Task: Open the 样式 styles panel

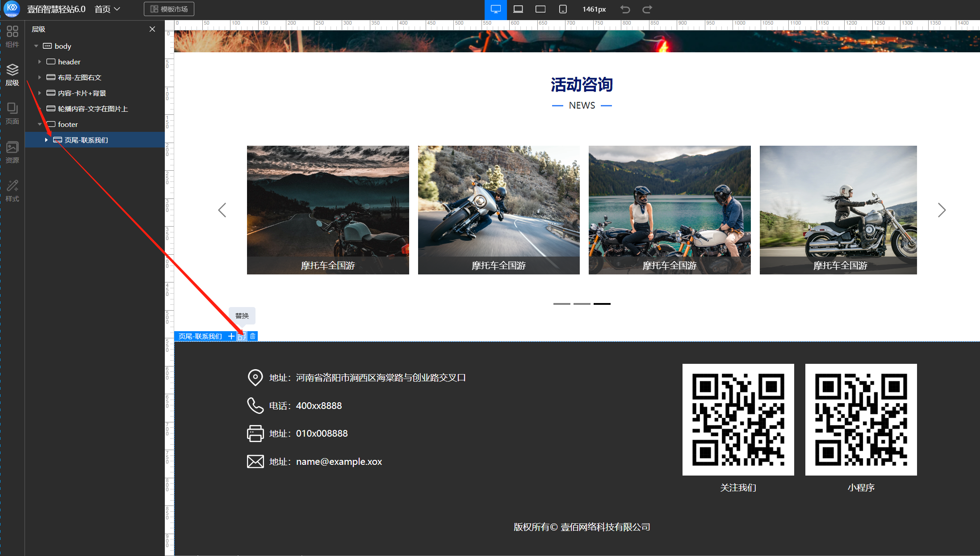Action: click(12, 191)
